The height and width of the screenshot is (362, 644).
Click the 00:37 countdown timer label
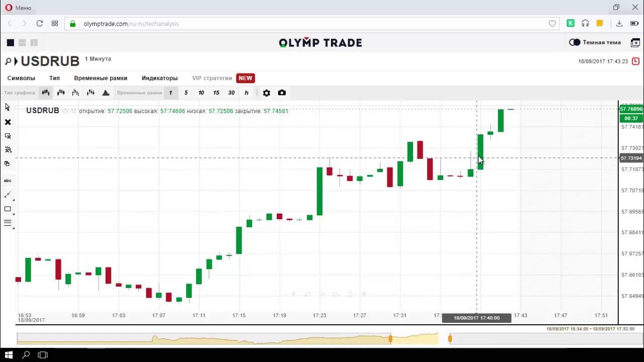click(631, 118)
